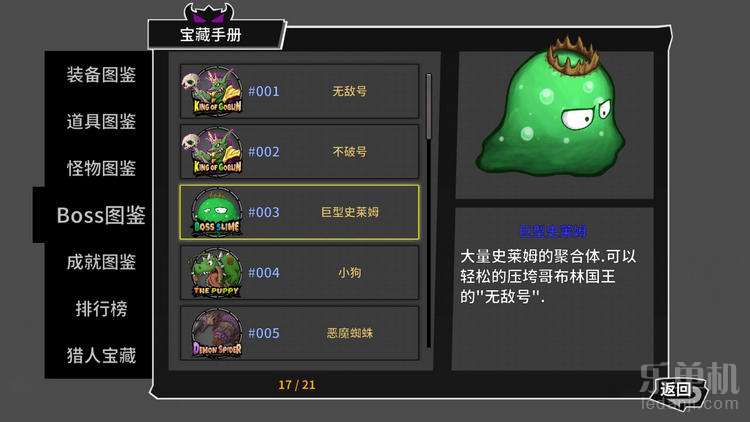Image resolution: width=750 pixels, height=422 pixels.
Task: Open the 怪物图鉴 monster tab
Action: click(101, 168)
